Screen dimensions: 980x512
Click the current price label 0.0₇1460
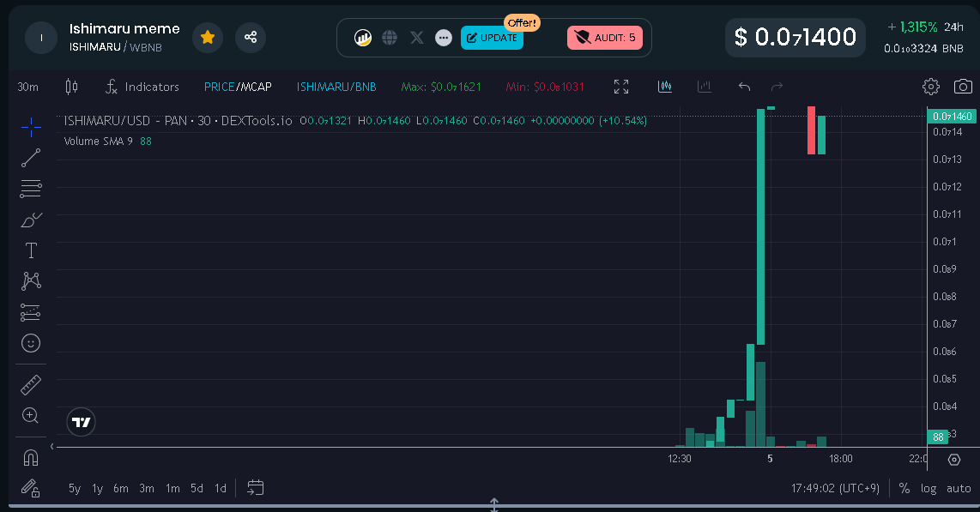point(952,116)
